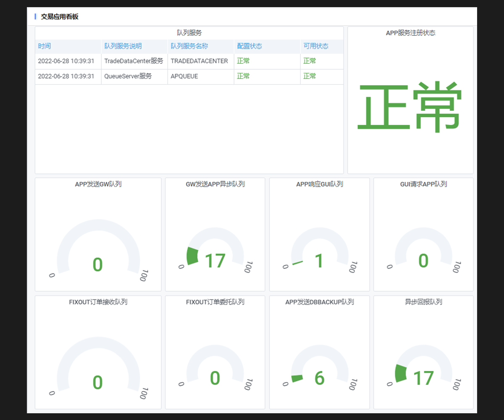Click 可用状态 正常 in the TRADEDATACENTER row
The width and height of the screenshot is (504, 420).
(x=310, y=61)
